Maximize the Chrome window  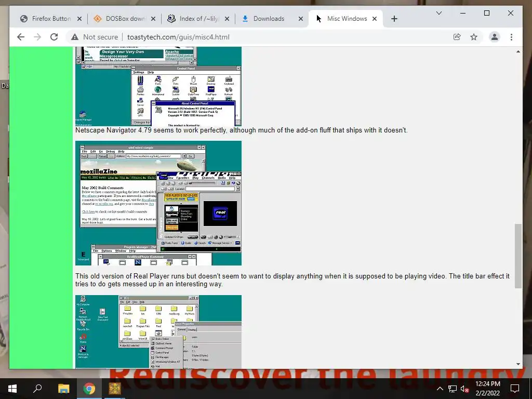click(x=486, y=13)
